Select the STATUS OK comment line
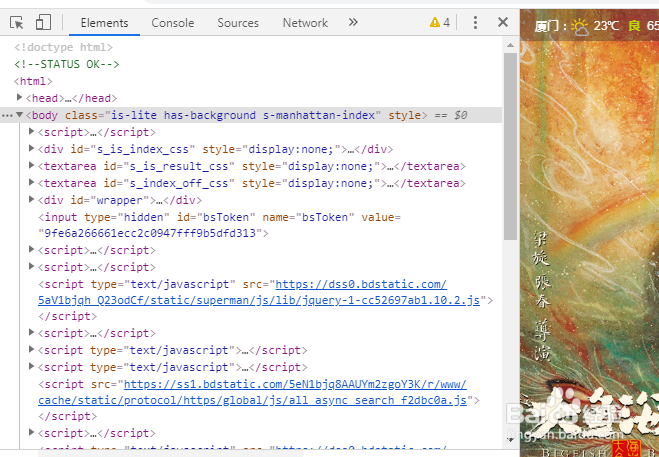 click(67, 64)
